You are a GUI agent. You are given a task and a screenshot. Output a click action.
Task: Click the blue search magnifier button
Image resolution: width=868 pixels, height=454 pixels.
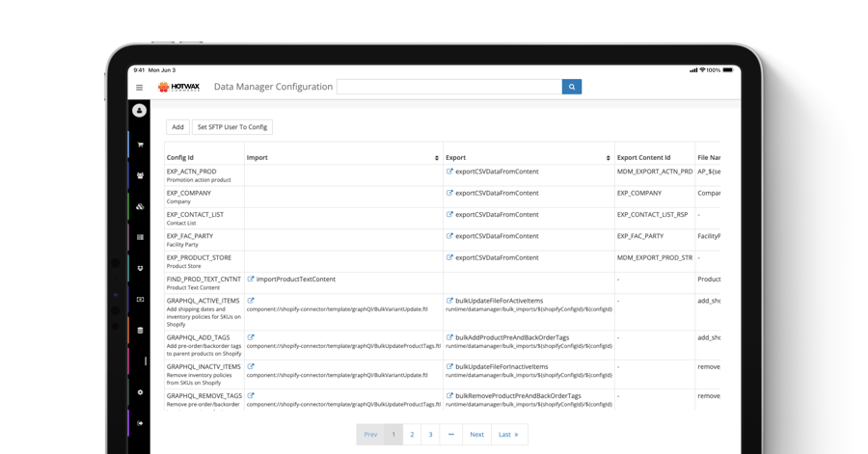tap(572, 87)
